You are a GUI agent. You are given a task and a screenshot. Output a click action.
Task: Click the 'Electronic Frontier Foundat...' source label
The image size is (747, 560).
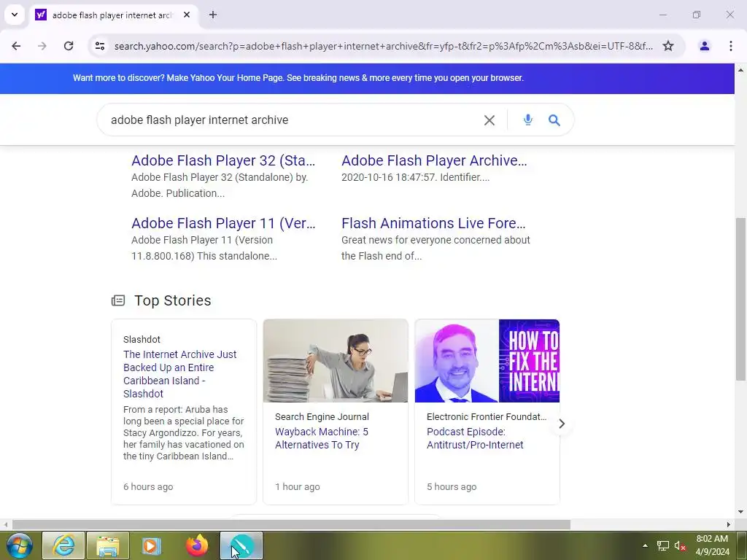point(487,416)
